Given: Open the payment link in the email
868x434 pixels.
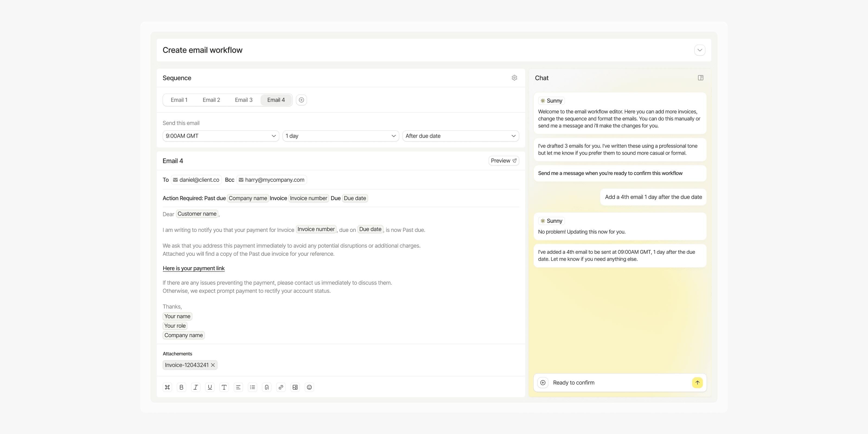Looking at the screenshot, I should [x=193, y=268].
